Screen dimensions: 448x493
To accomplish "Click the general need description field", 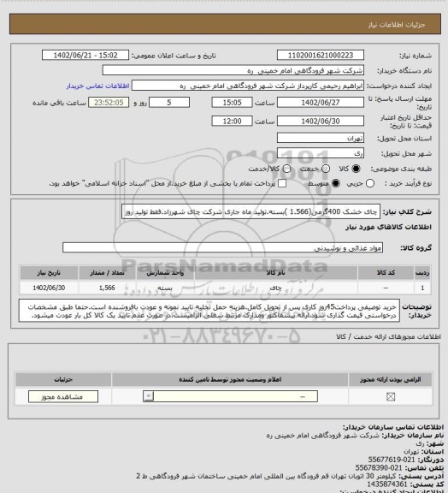I will (x=251, y=211).
